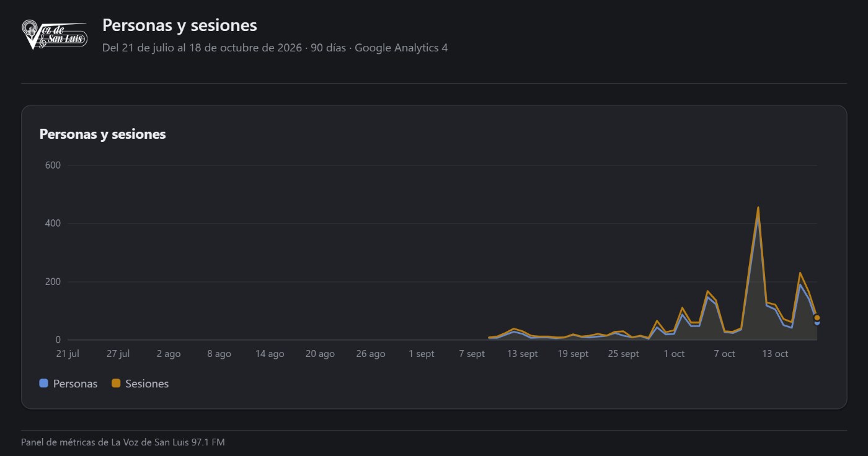Click the date range subtitle text
The height and width of the screenshot is (456, 868).
click(x=275, y=48)
